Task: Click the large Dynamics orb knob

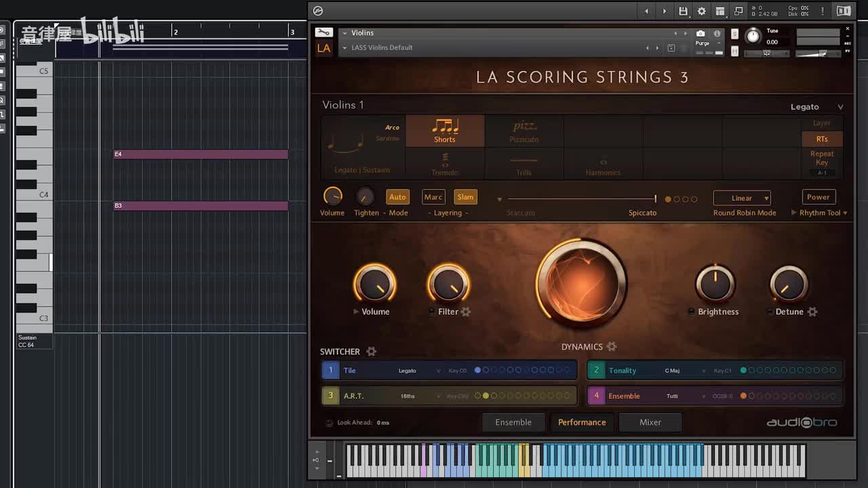Action: click(581, 285)
